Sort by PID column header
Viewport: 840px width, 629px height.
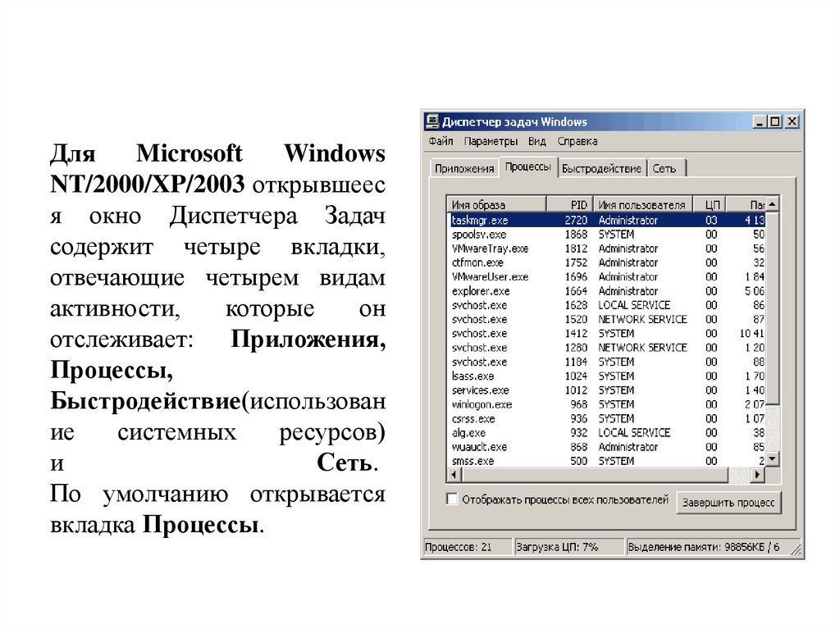click(x=569, y=205)
